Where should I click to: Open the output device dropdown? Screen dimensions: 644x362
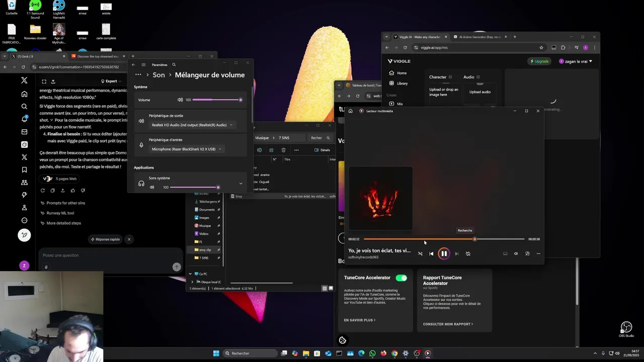coord(192,125)
